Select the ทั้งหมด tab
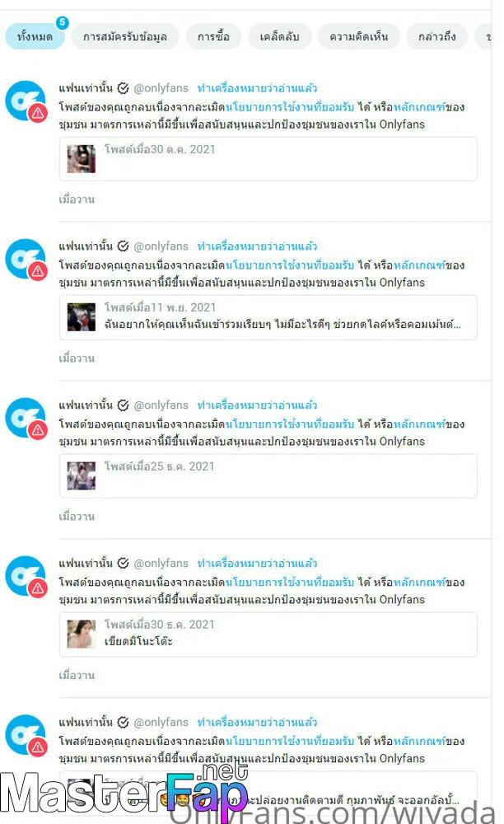 (x=35, y=37)
